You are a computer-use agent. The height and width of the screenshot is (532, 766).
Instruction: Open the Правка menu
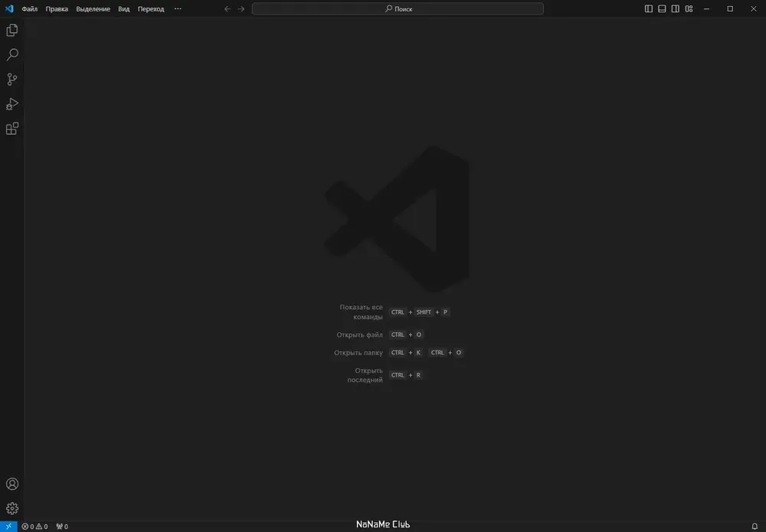(x=57, y=8)
